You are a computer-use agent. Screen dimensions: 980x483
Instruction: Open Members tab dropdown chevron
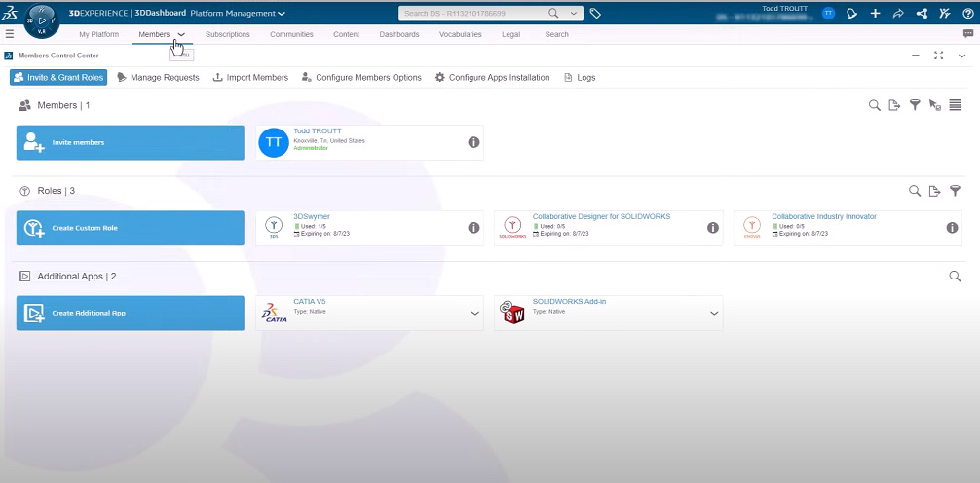(181, 35)
